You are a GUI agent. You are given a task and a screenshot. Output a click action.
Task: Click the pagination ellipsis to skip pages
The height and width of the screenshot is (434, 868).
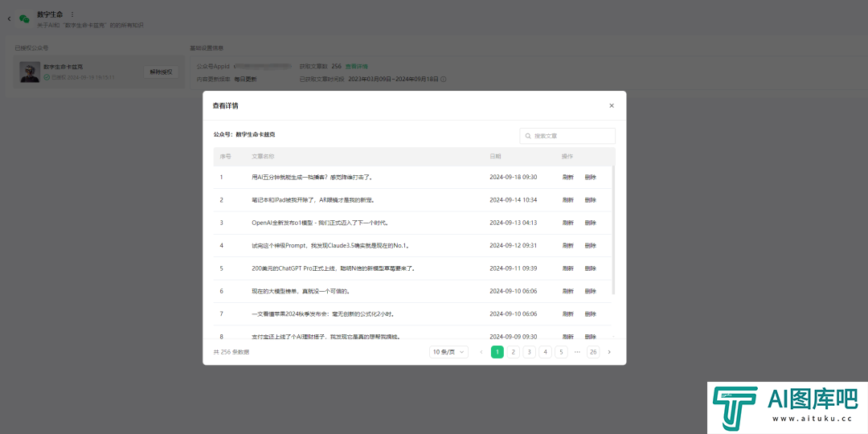[577, 352]
